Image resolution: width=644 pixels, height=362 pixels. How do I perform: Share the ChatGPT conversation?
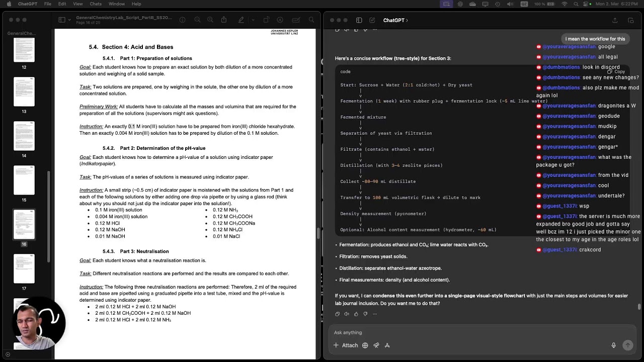[x=615, y=20]
